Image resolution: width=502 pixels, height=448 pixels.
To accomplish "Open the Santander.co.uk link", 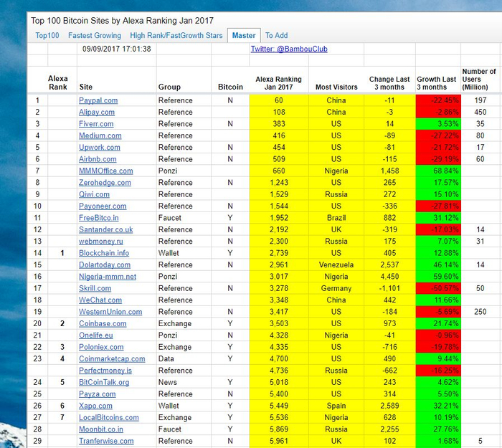I will (x=105, y=230).
